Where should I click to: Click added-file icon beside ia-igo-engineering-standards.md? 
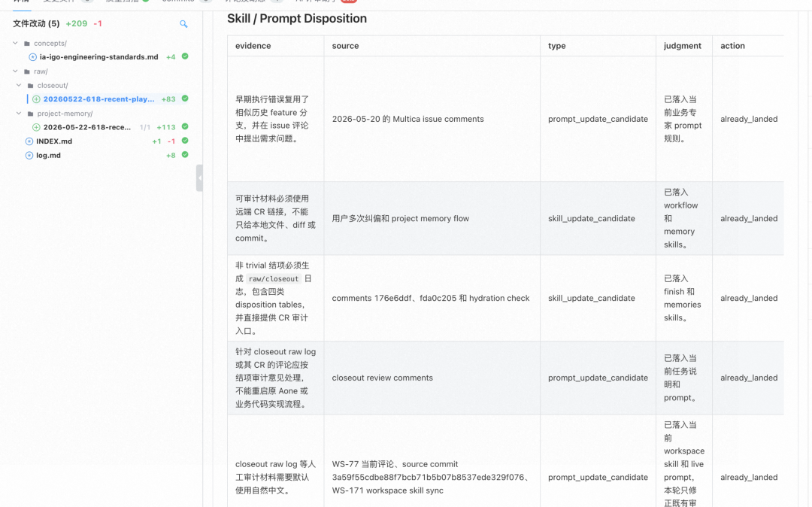click(x=32, y=57)
